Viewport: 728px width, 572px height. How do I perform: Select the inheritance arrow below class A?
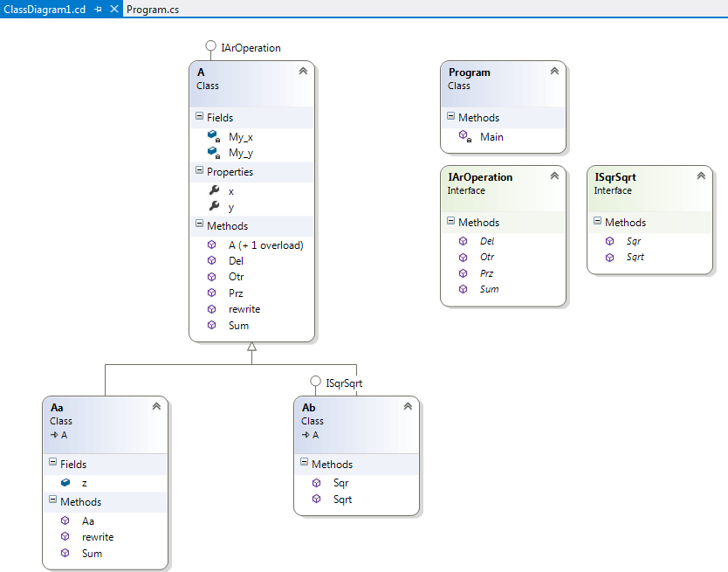click(251, 347)
